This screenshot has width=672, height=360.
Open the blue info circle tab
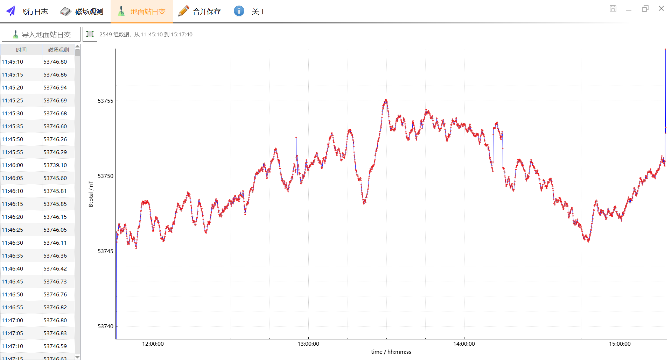pos(249,11)
